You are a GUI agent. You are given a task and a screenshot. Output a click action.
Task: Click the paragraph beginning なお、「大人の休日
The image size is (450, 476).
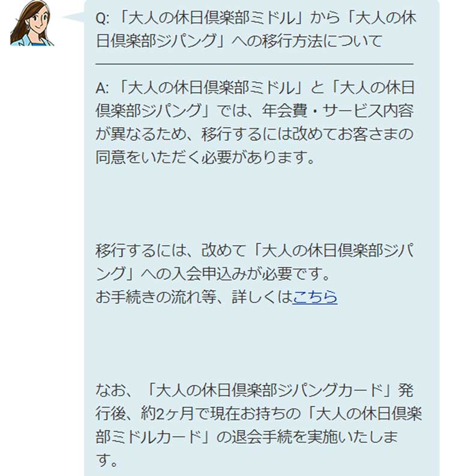[258, 425]
